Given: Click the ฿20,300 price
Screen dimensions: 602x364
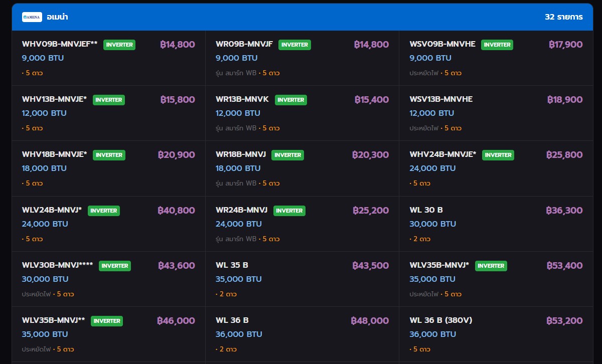Looking at the screenshot, I should (370, 155).
